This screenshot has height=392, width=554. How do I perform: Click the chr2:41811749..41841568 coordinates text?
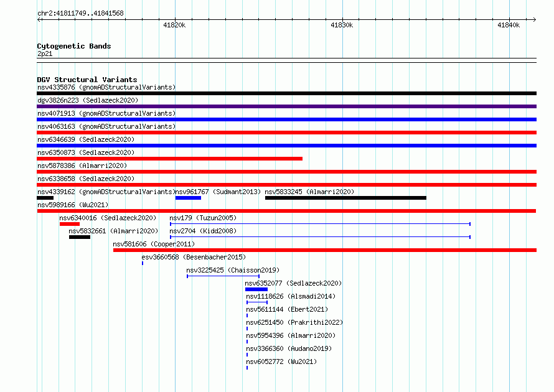80,14
